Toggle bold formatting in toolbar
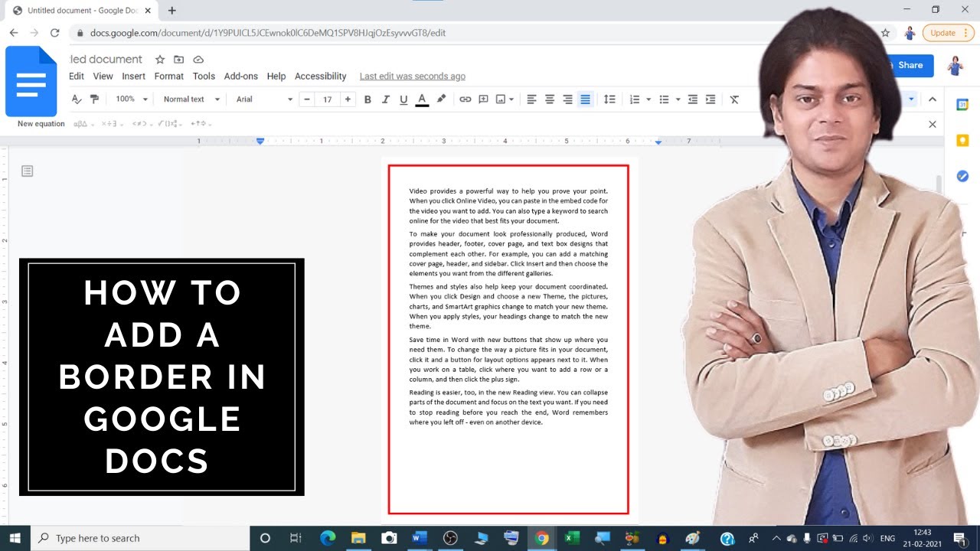The image size is (980, 551). 367,99
